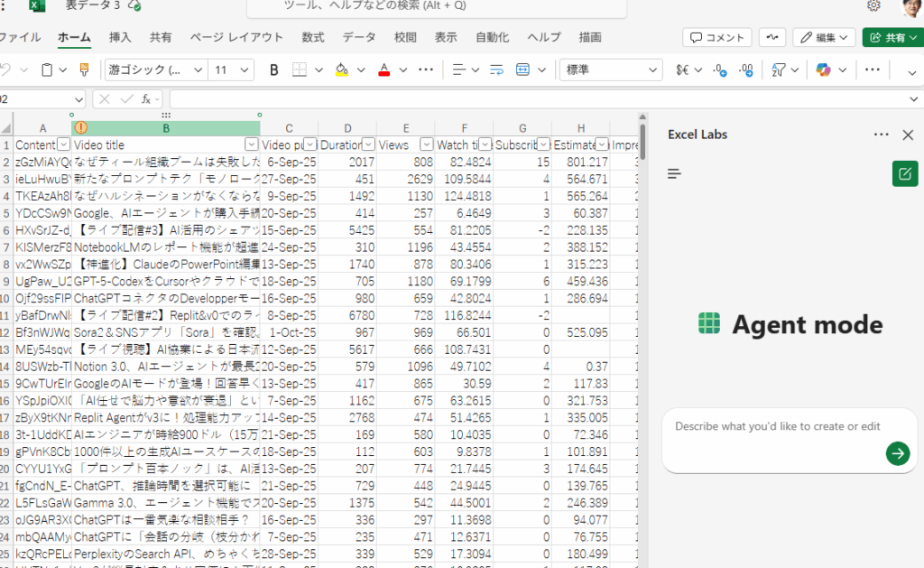Open the Duration column filter dropdown
Viewport: 924px width, 568px height.
click(368, 144)
